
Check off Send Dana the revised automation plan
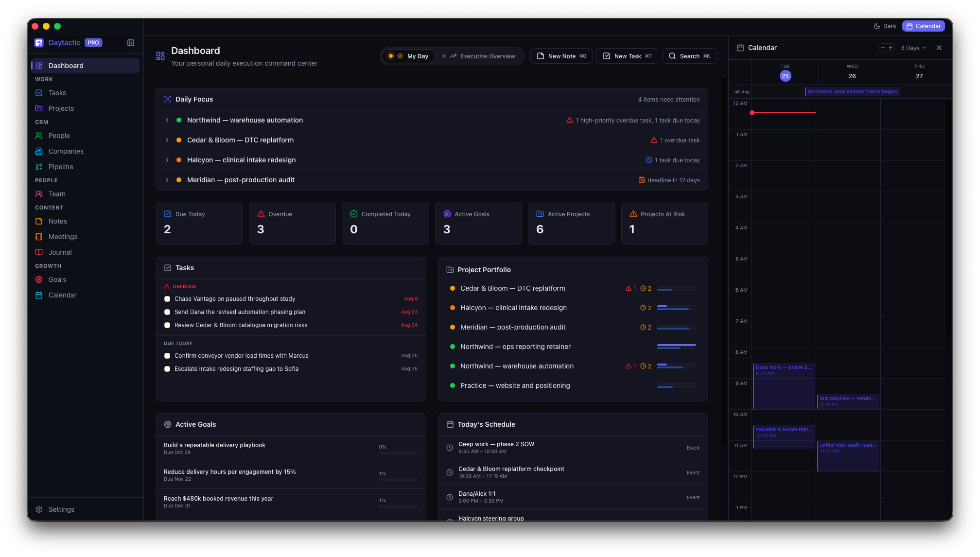tap(167, 312)
